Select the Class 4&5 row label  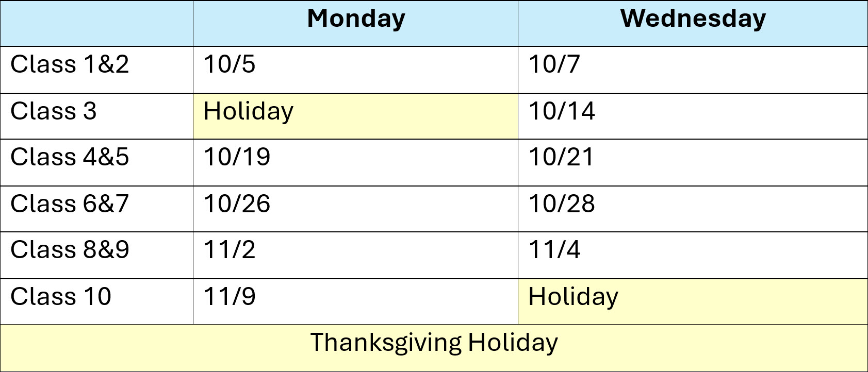[x=96, y=163]
